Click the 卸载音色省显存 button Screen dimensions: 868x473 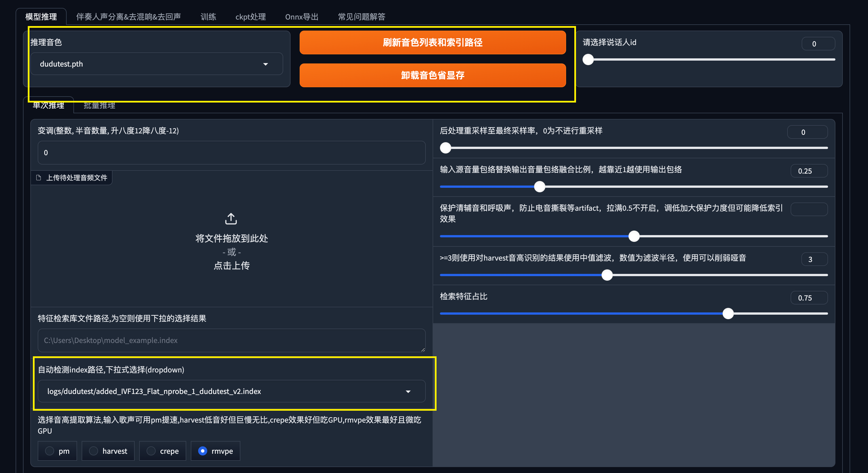432,75
